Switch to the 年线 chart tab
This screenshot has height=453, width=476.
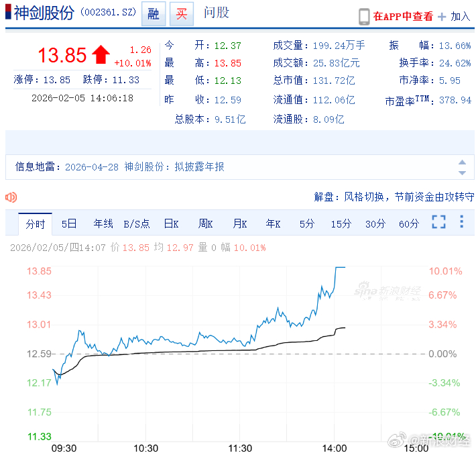coord(103,224)
